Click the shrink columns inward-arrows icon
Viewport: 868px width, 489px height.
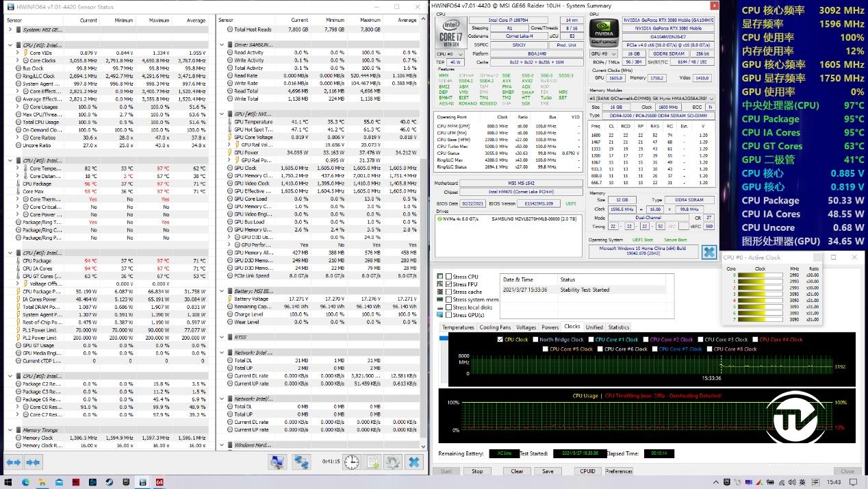pyautogui.click(x=32, y=462)
